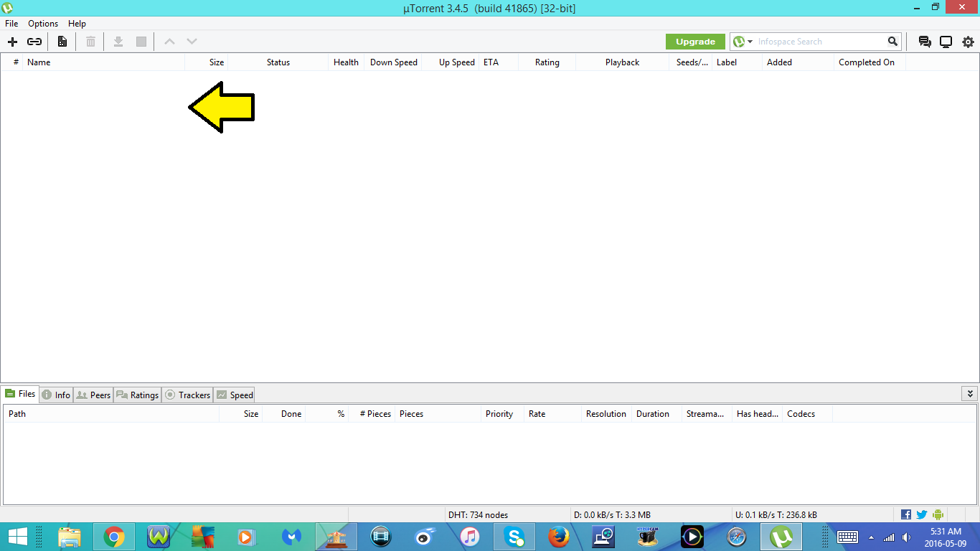Launch Firefox from the taskbar
980x551 pixels.
click(559, 537)
